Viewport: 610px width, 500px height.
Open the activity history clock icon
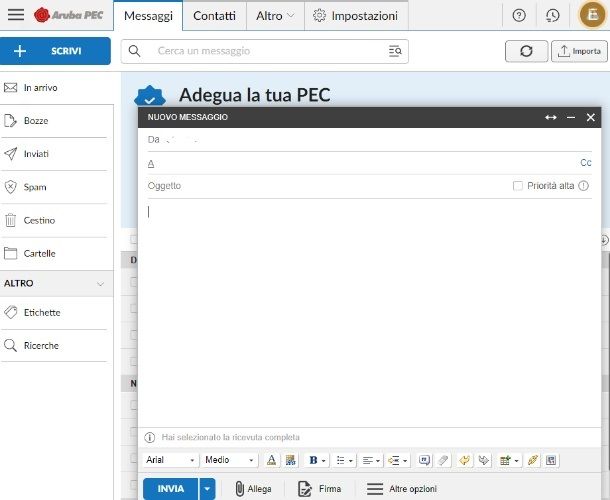tap(552, 16)
